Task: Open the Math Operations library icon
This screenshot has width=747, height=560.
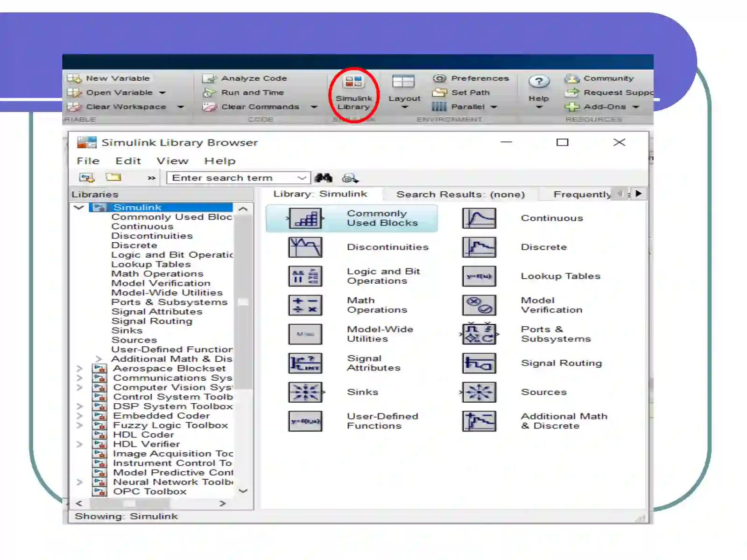Action: (305, 305)
